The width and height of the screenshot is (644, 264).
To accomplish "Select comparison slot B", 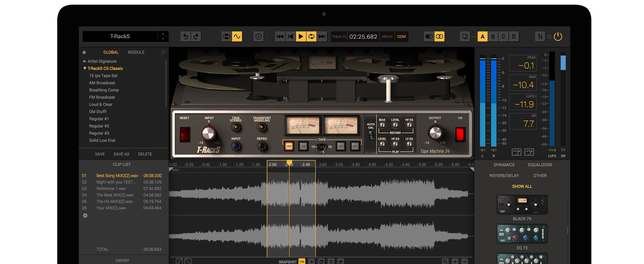I will pos(493,37).
